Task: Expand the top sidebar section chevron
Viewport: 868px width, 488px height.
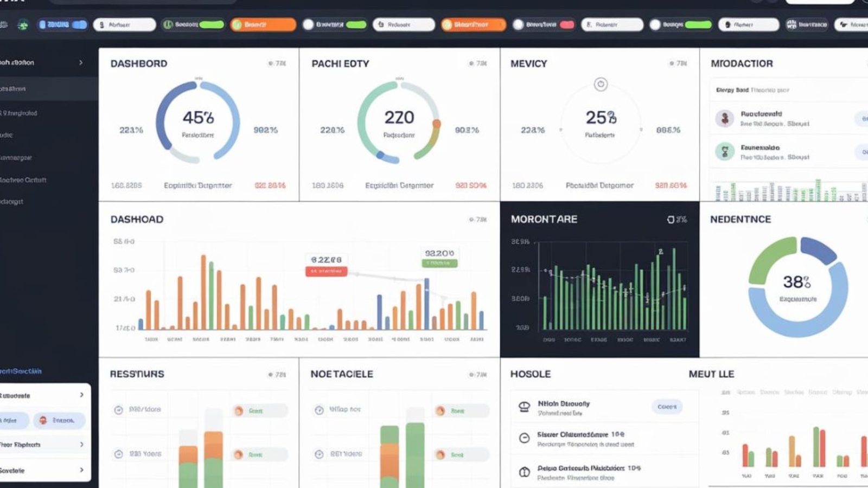Action: pyautogui.click(x=81, y=62)
